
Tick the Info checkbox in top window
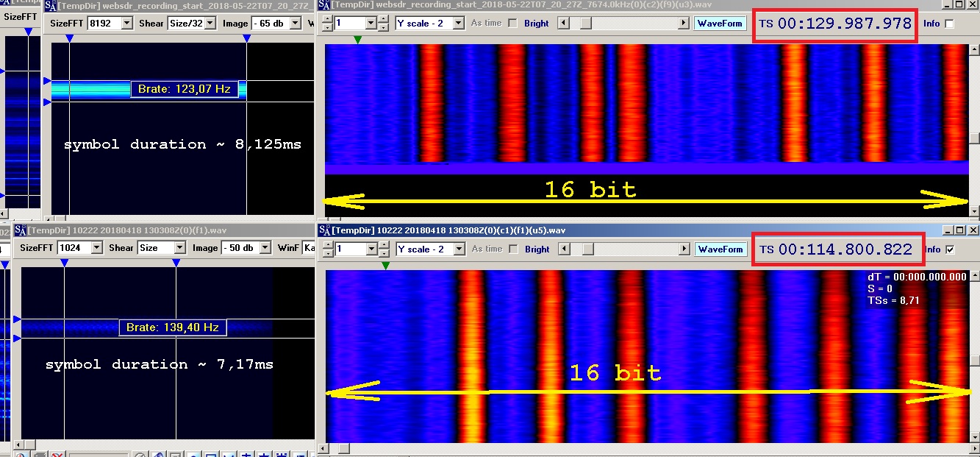(x=949, y=24)
